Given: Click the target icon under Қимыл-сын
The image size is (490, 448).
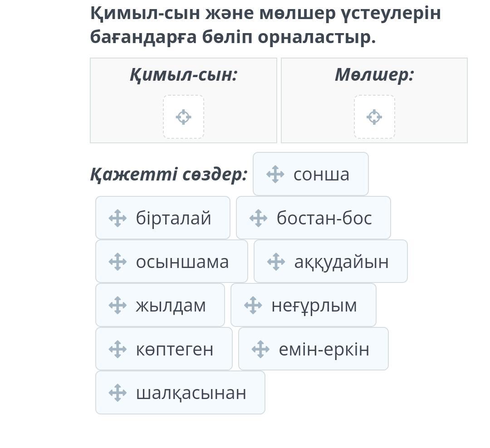Looking at the screenshot, I should point(183,117).
